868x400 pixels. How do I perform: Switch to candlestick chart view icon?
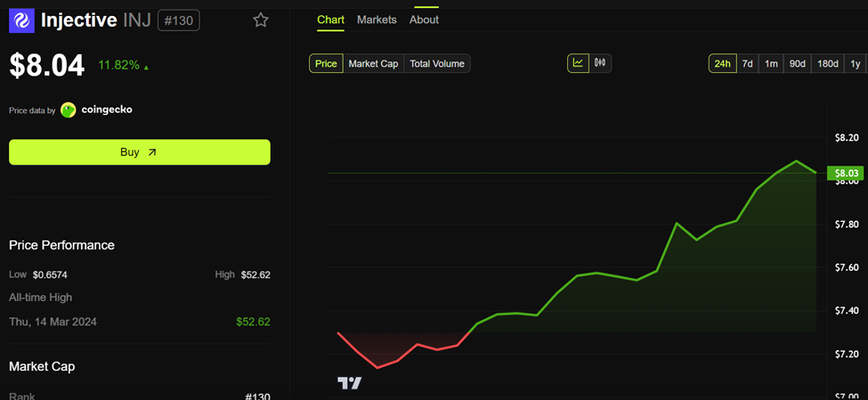coord(600,63)
